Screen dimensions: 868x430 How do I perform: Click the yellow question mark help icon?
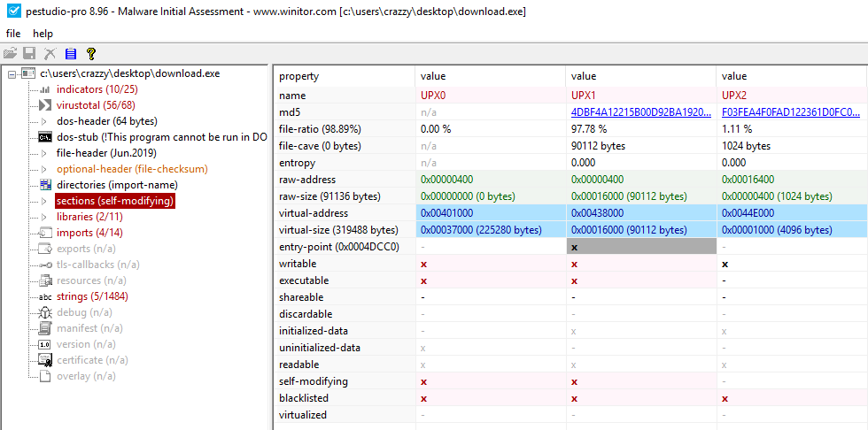coord(91,54)
